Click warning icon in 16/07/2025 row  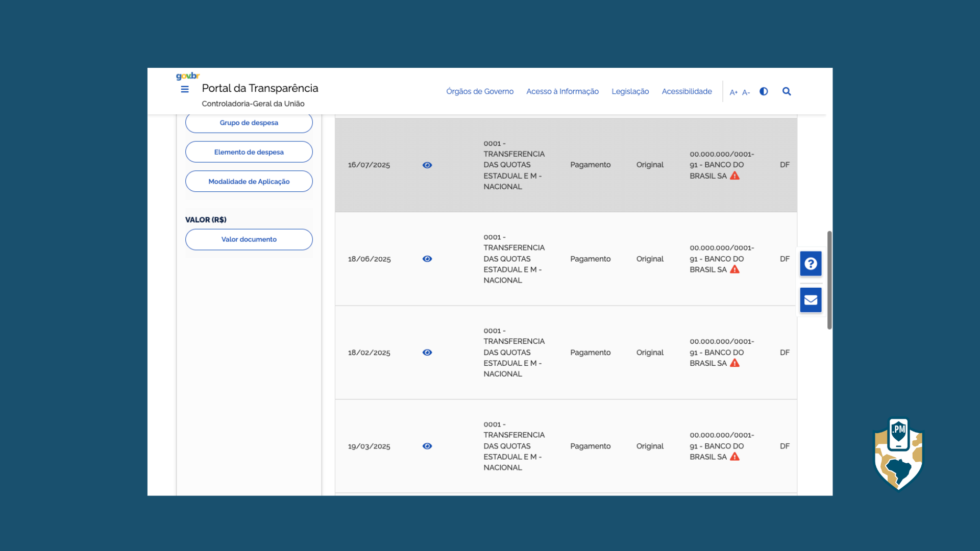pyautogui.click(x=734, y=176)
